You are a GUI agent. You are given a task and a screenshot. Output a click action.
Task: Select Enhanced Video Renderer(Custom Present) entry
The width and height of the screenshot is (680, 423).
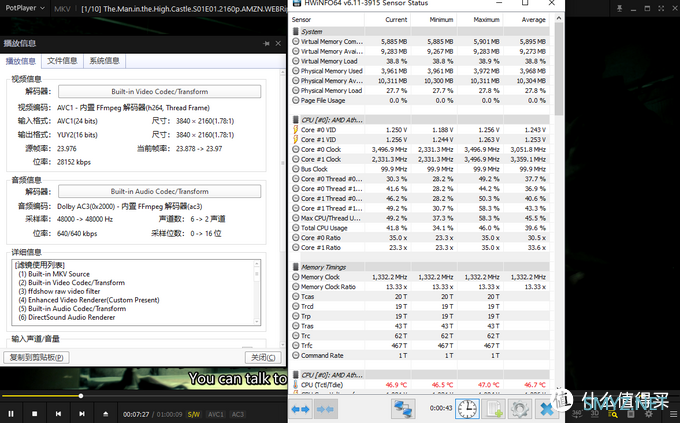click(x=89, y=300)
